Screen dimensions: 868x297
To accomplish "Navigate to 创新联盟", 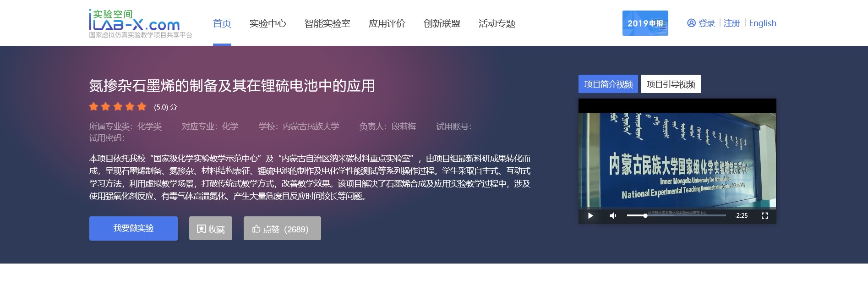I will [x=442, y=23].
